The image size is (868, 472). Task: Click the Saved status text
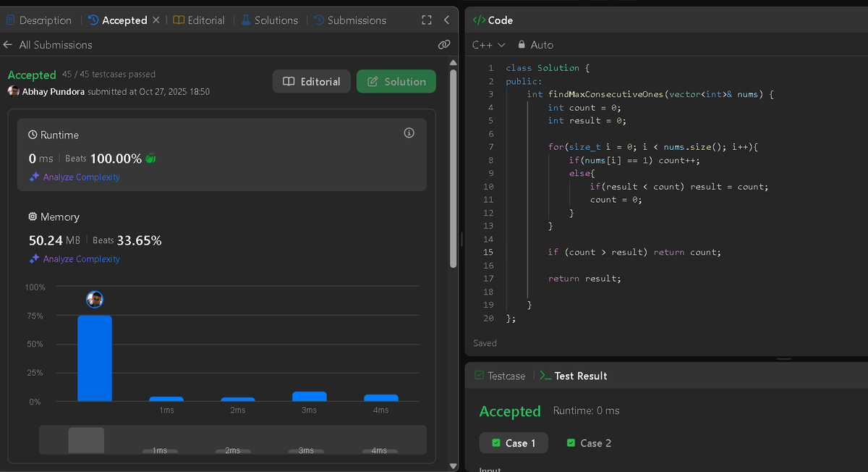[485, 343]
